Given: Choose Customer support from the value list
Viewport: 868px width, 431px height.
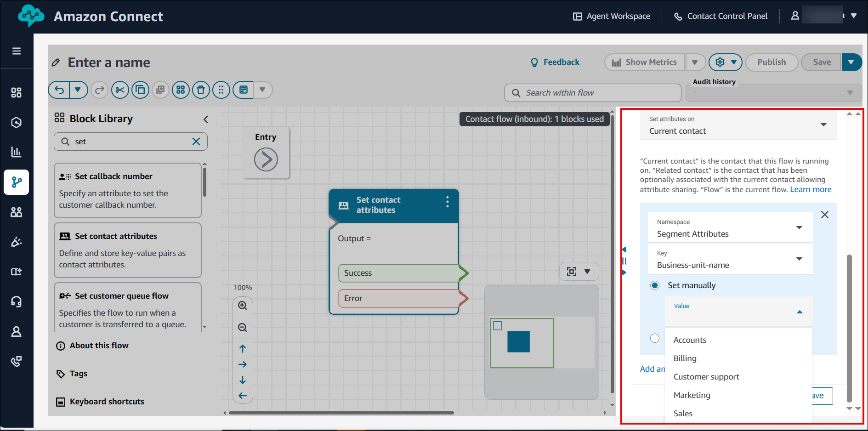Looking at the screenshot, I should 706,377.
